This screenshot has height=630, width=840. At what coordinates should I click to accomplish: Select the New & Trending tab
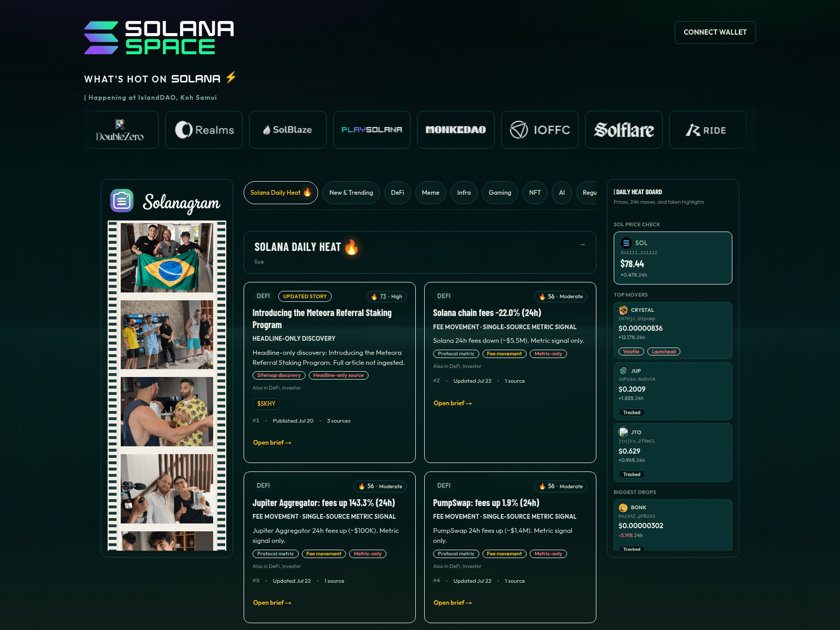tap(351, 193)
